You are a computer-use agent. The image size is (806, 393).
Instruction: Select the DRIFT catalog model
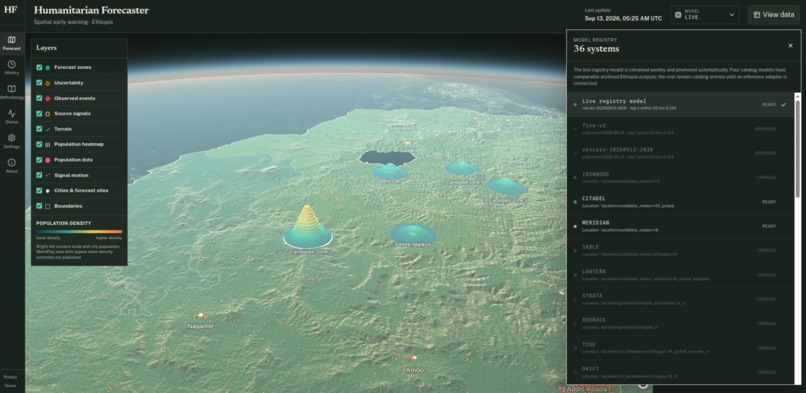[680, 371]
